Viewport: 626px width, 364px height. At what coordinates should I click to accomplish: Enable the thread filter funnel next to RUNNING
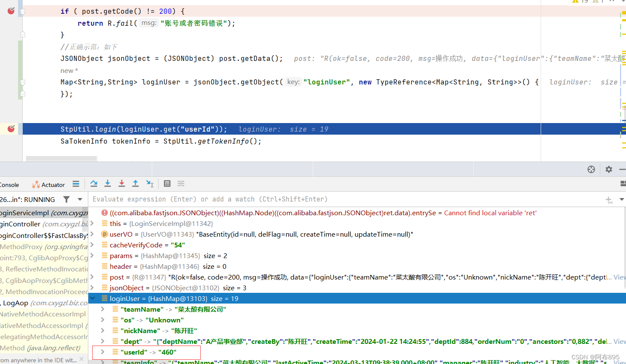point(66,199)
